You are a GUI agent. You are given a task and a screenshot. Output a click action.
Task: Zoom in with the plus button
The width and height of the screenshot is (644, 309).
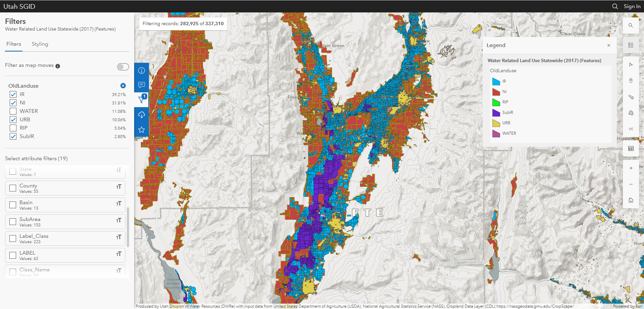[x=631, y=168]
